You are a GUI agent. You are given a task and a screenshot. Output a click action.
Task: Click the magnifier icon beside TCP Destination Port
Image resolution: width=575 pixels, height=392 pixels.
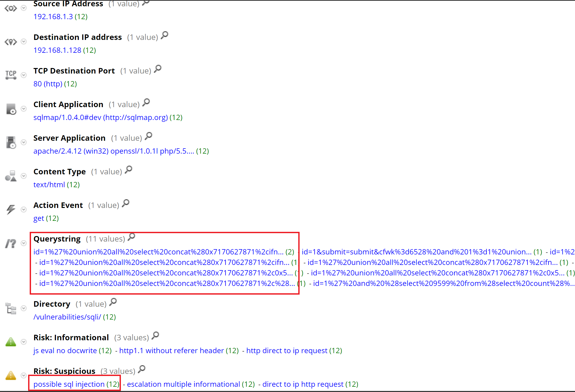(x=158, y=69)
